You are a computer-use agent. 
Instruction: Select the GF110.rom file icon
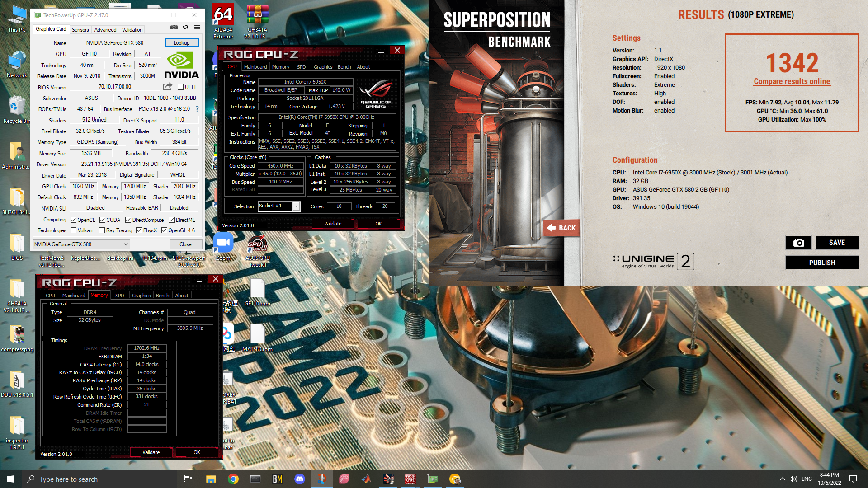[x=257, y=292]
